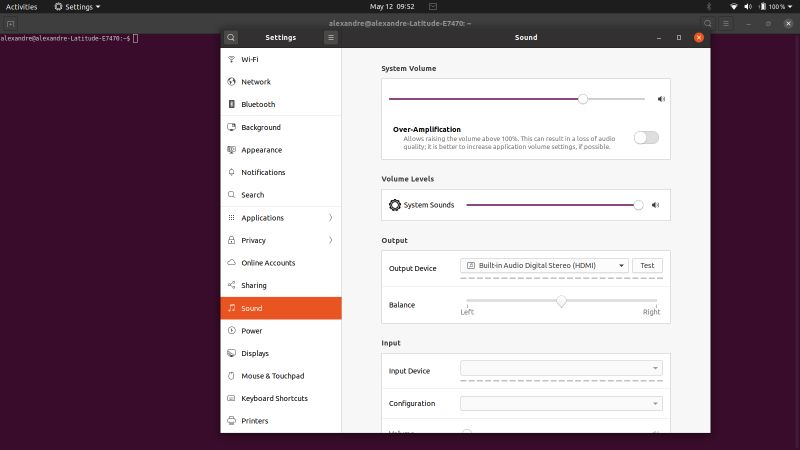Screen dimensions: 800x450
Task: Open the input Configuration dropdown
Action: coord(561,404)
